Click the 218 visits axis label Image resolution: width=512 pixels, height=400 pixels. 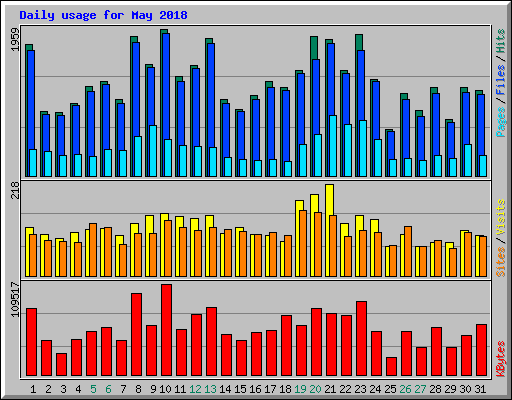point(15,190)
